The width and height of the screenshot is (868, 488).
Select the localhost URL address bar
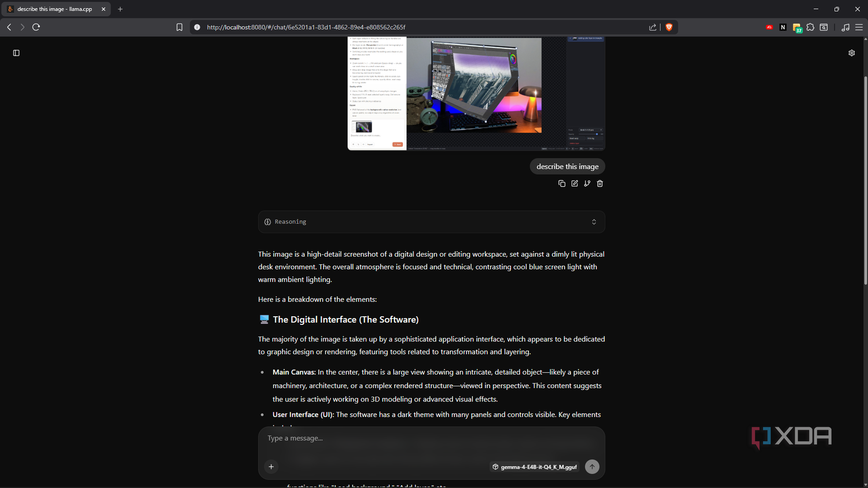coord(422,27)
